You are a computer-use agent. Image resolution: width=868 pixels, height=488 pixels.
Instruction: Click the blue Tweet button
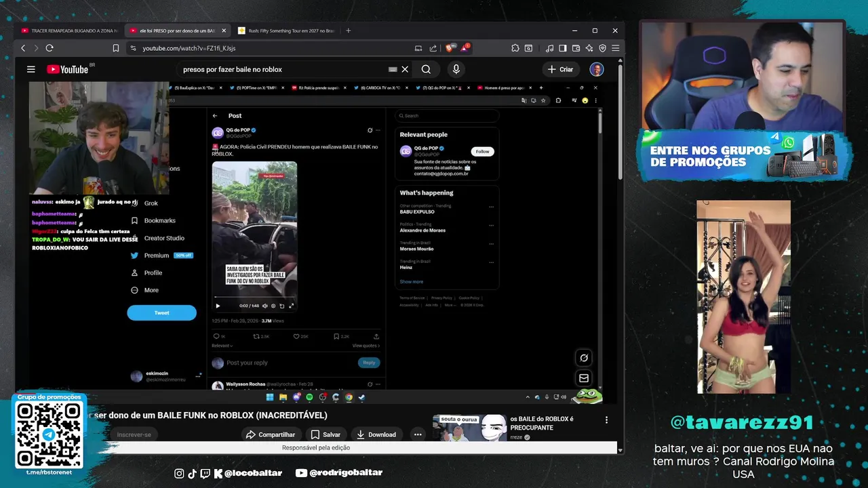point(161,312)
